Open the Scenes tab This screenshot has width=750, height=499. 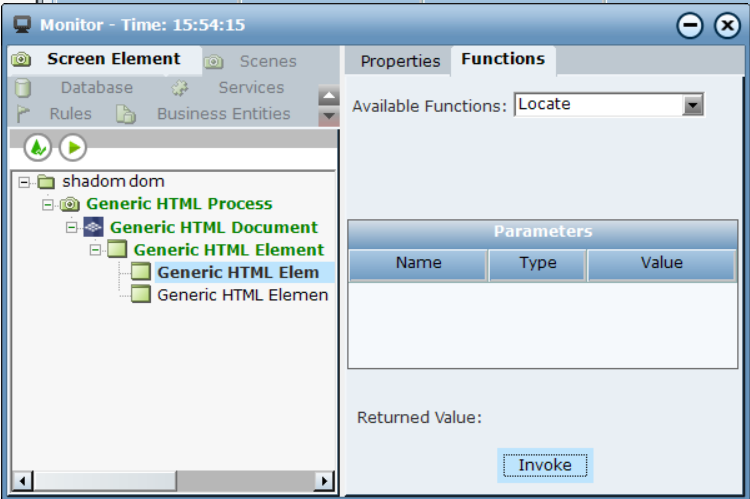click(x=267, y=61)
